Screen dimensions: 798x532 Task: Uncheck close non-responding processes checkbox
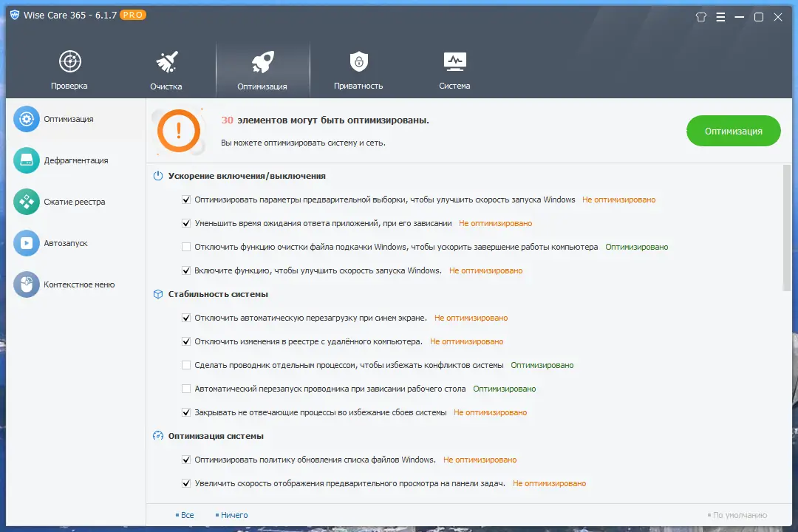tap(186, 412)
